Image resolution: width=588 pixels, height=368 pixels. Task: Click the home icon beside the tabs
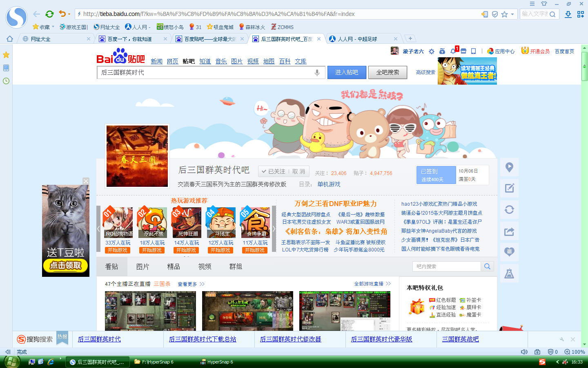pos(10,39)
